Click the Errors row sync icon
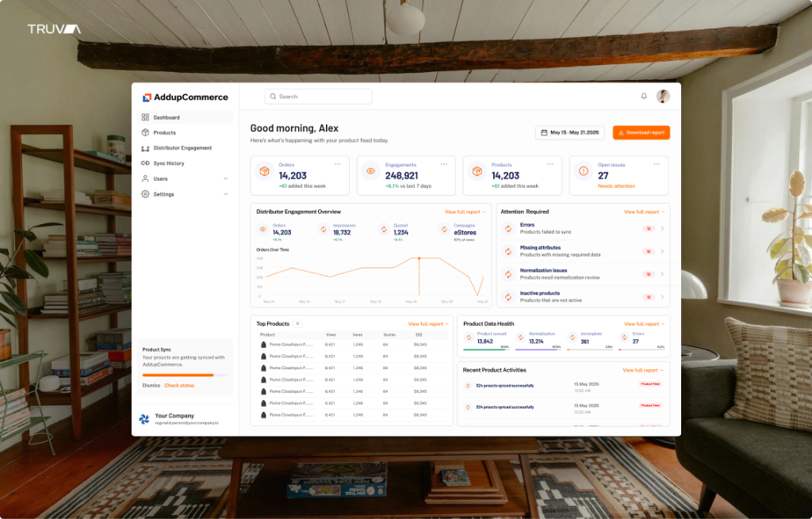 click(508, 228)
